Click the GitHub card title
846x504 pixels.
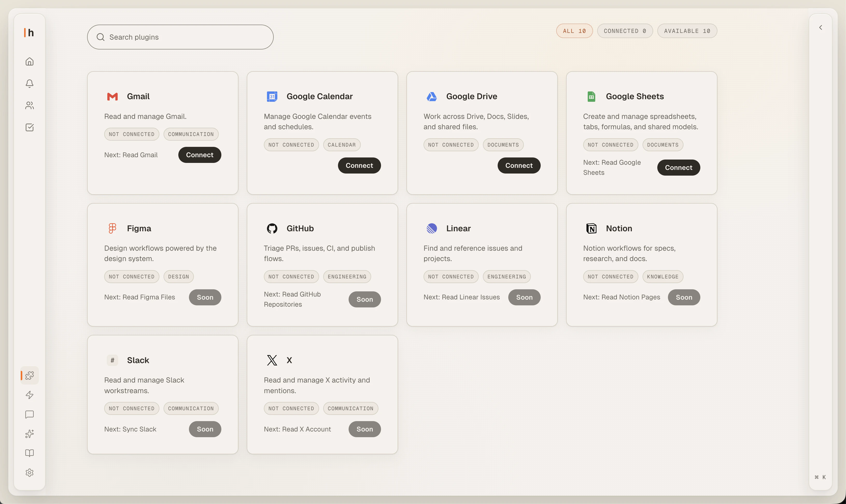coord(300,228)
